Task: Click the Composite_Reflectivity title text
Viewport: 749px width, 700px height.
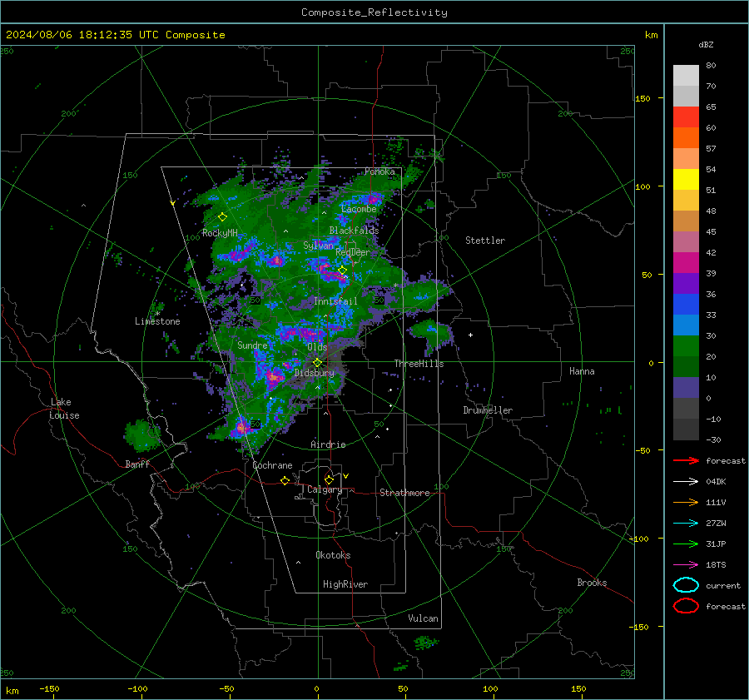Action: pyautogui.click(x=374, y=12)
